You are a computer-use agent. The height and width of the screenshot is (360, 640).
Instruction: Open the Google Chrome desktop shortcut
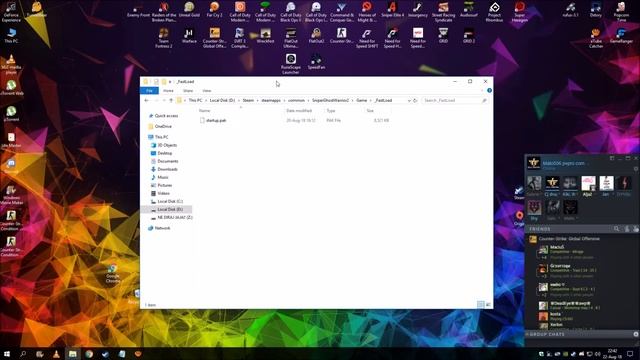pos(112,274)
